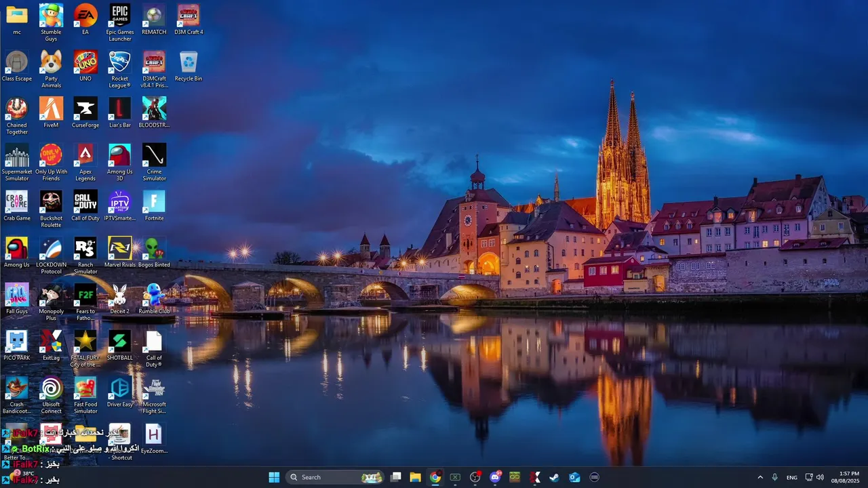Open Steam from the taskbar
Screen dimensions: 868x488
pos(555,477)
